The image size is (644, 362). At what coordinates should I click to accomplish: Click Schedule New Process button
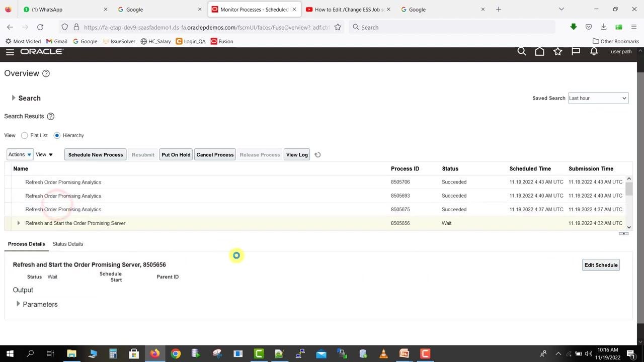pos(96,155)
